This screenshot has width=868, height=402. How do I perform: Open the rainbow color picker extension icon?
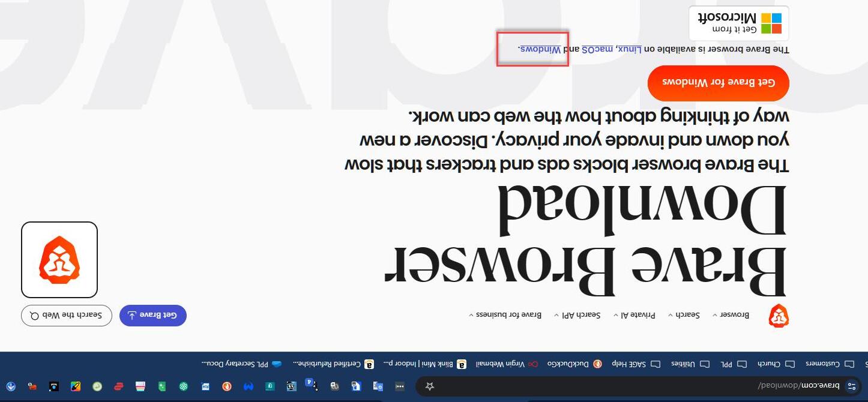coord(76,386)
